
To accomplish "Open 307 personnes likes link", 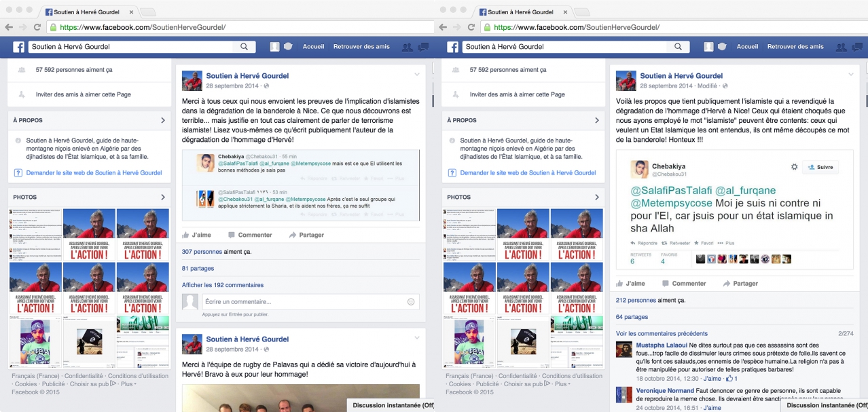I will pos(202,251).
